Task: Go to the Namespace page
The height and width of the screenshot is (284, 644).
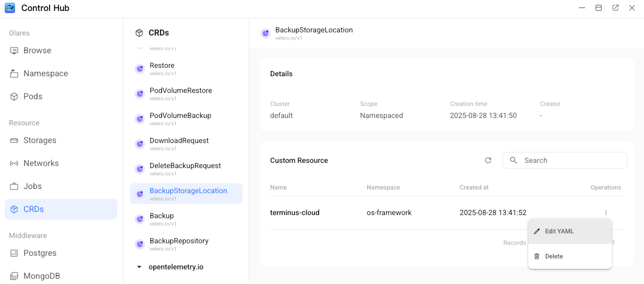Action: coord(45,74)
